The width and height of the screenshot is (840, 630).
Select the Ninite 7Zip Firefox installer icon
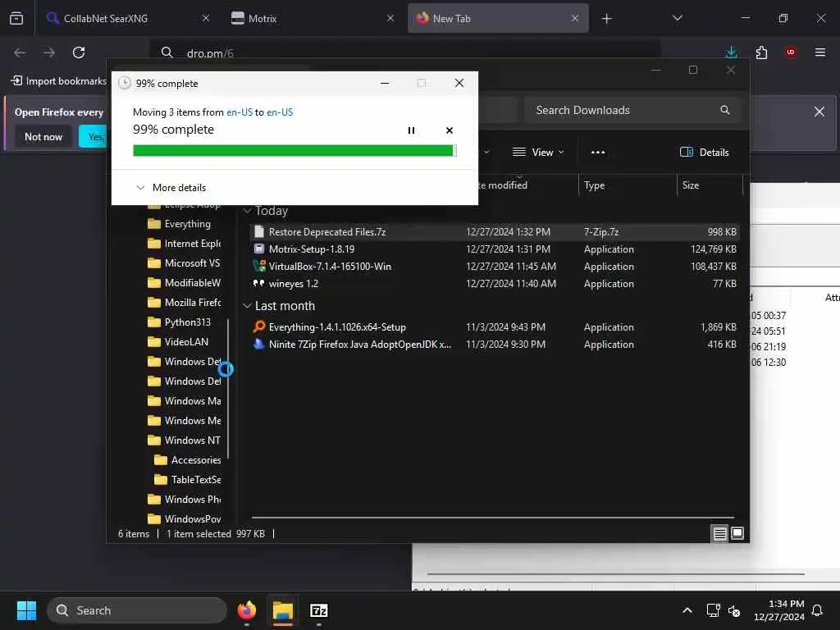[x=259, y=344]
